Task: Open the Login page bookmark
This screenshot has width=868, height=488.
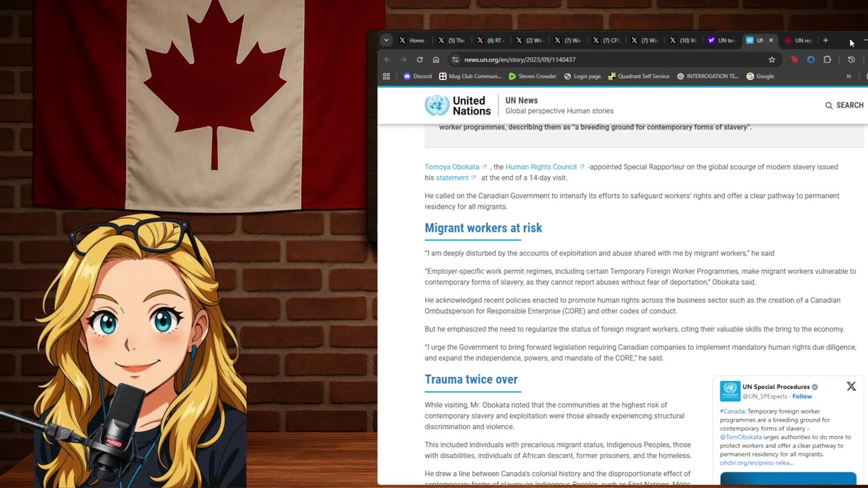Action: tap(583, 77)
